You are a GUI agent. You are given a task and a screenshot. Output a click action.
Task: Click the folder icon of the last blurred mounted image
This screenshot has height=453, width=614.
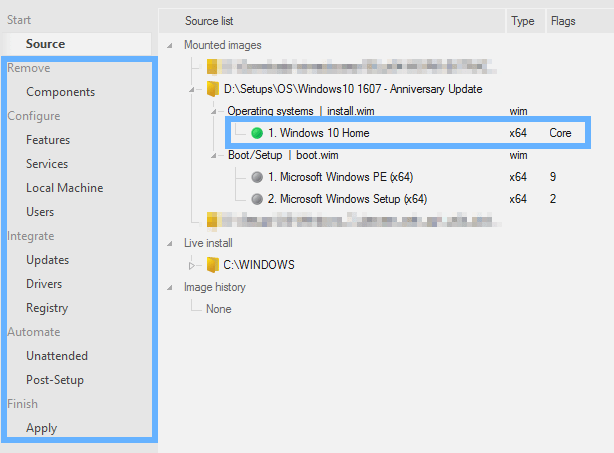pos(213,220)
